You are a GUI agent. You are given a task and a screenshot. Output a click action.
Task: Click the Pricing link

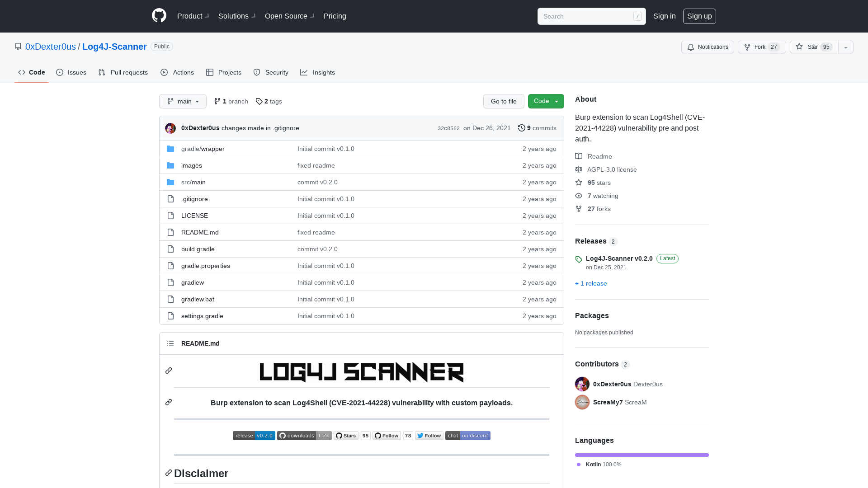click(x=335, y=16)
